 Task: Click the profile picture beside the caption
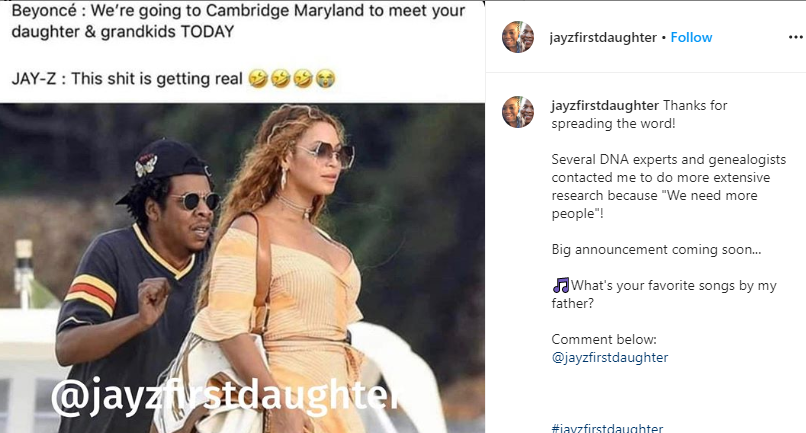[517, 112]
